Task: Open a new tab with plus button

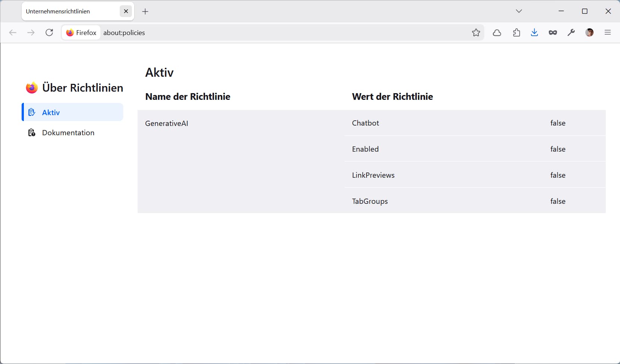Action: coord(145,12)
